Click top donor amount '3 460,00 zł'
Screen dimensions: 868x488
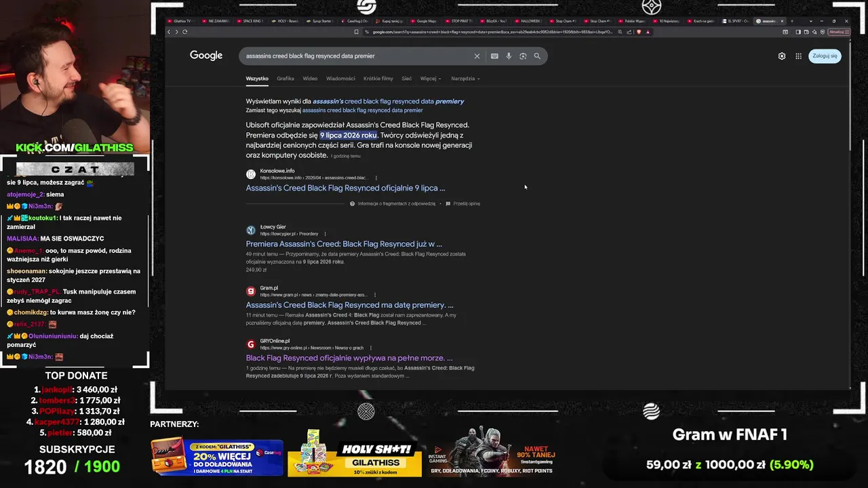coord(96,390)
